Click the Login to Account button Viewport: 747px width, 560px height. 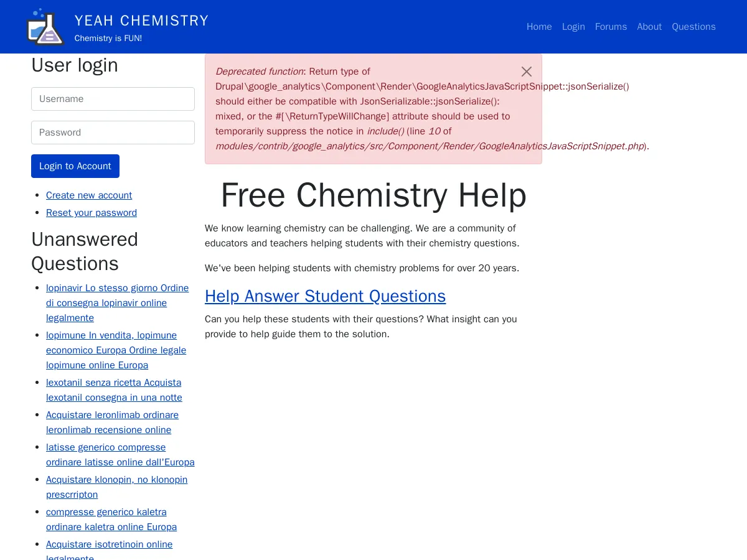(75, 166)
